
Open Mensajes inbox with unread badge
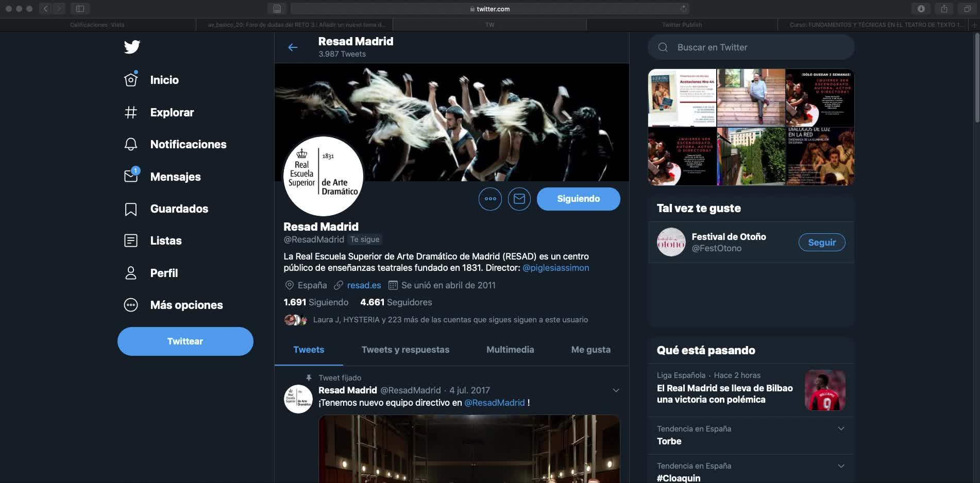[x=162, y=177]
